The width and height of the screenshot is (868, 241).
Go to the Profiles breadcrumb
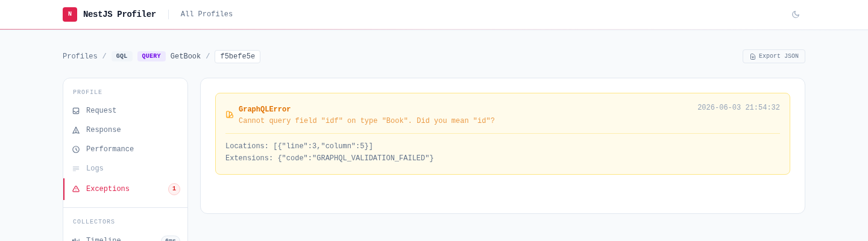(x=80, y=57)
